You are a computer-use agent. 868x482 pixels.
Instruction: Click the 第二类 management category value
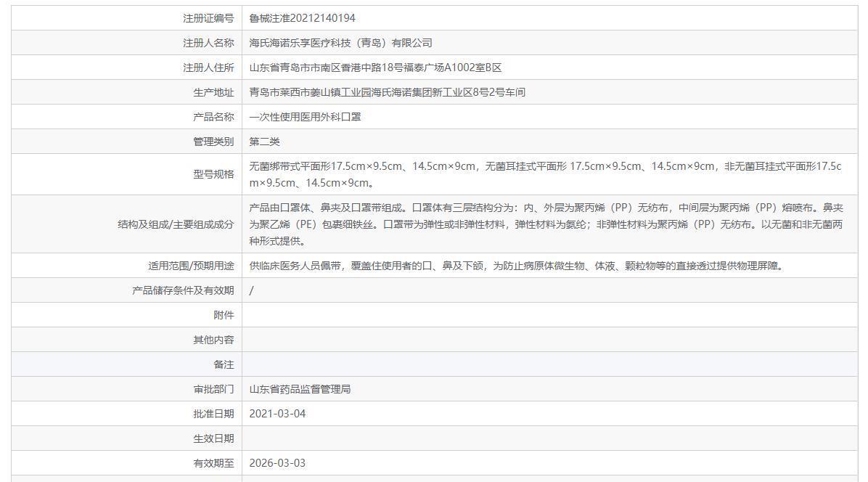point(264,142)
